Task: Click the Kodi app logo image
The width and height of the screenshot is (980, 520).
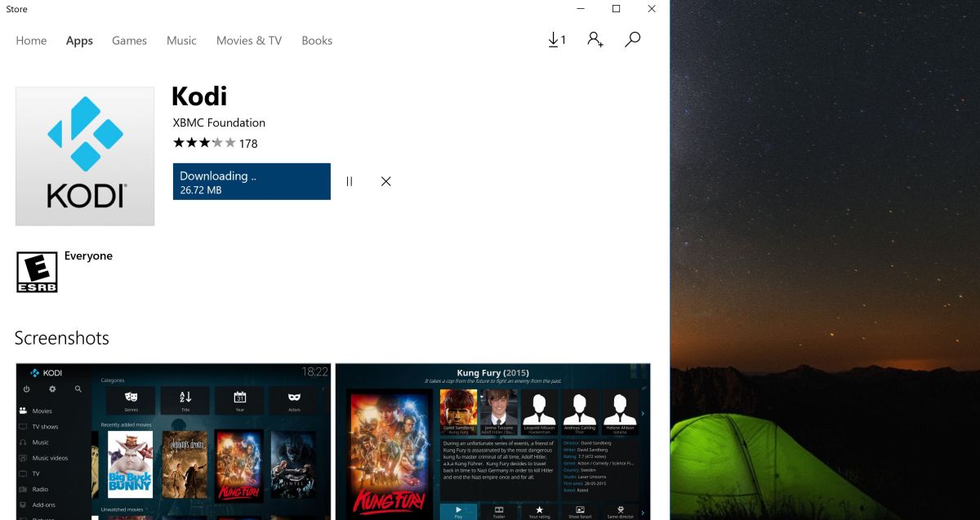Action: pos(85,156)
